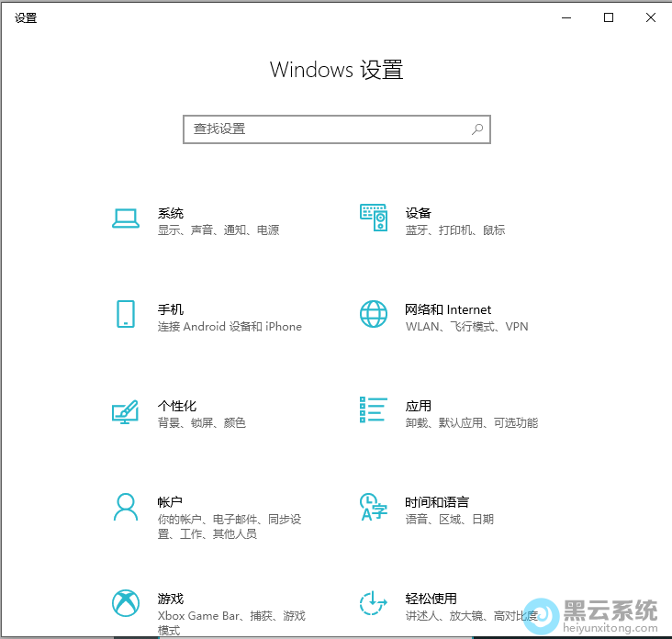This screenshot has height=639, width=672.
Task: Click the Windows 设置 page heading
Action: [336, 70]
